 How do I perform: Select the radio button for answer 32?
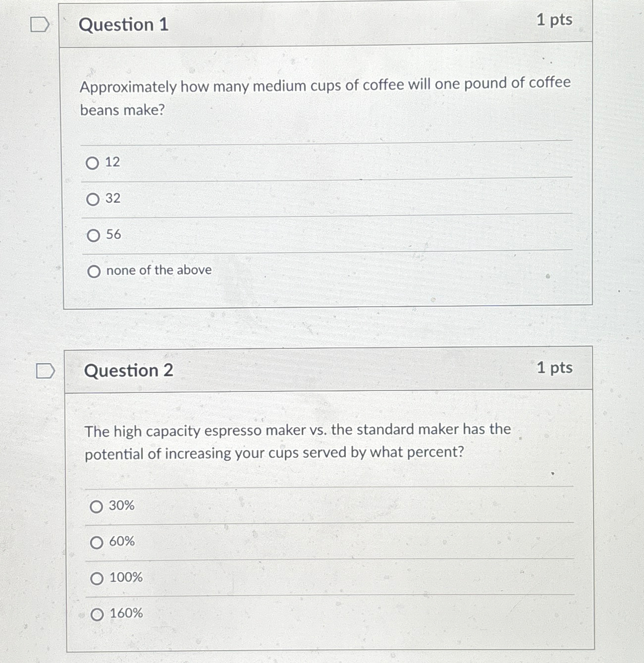[94, 199]
